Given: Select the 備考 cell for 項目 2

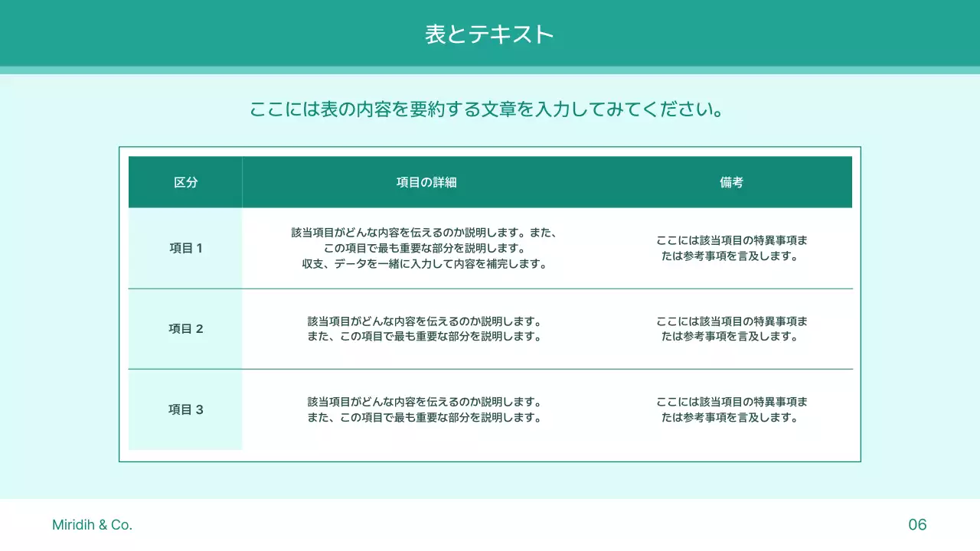Looking at the screenshot, I should pos(730,328).
